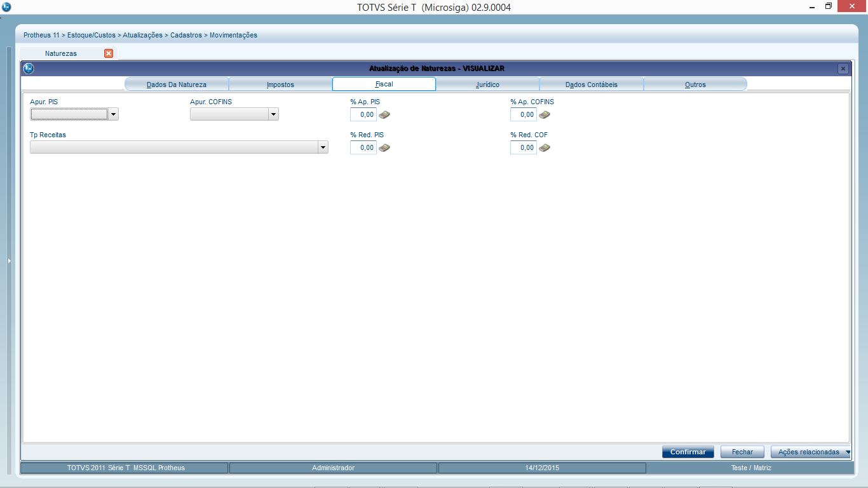Open calculator icon beside % Ap. COFINS
The height and width of the screenshot is (488, 868).
click(545, 114)
